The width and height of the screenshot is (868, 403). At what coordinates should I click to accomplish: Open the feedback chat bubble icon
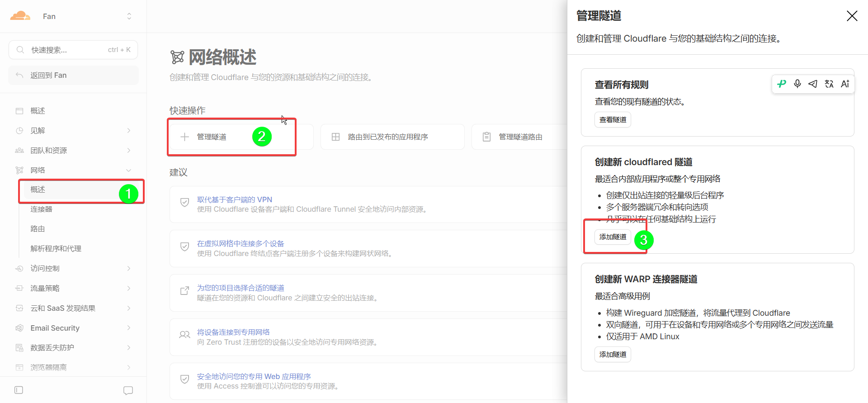[x=128, y=390]
